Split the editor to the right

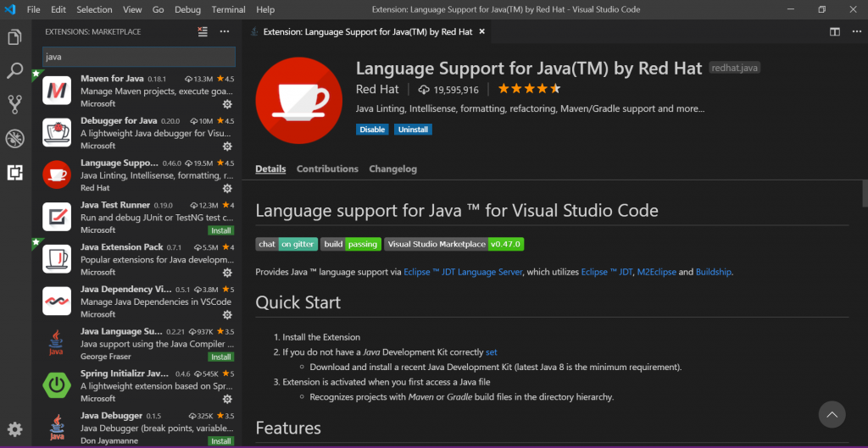click(835, 32)
